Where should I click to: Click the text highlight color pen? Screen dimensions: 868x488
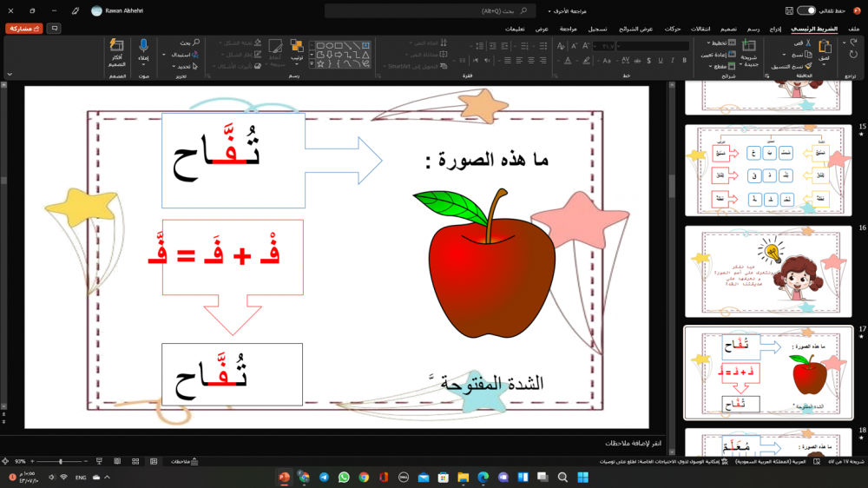click(586, 61)
